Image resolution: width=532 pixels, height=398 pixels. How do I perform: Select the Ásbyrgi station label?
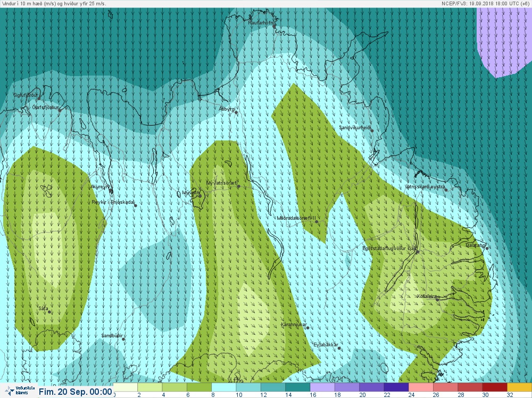[x=227, y=109]
